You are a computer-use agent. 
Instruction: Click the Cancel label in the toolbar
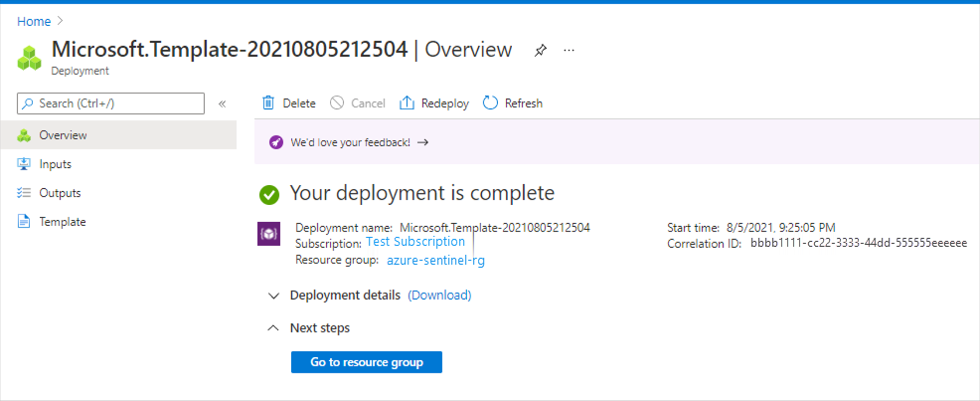[368, 103]
